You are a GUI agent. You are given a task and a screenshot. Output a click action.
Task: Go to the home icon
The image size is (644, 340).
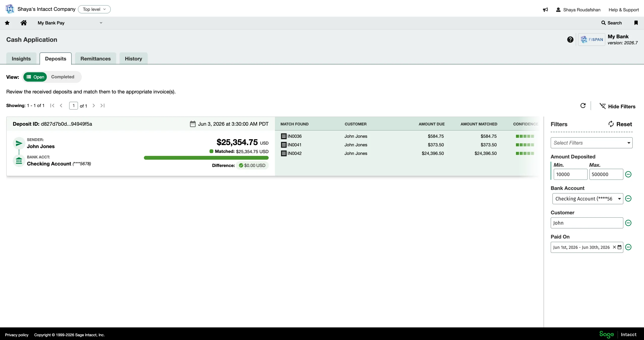click(24, 23)
